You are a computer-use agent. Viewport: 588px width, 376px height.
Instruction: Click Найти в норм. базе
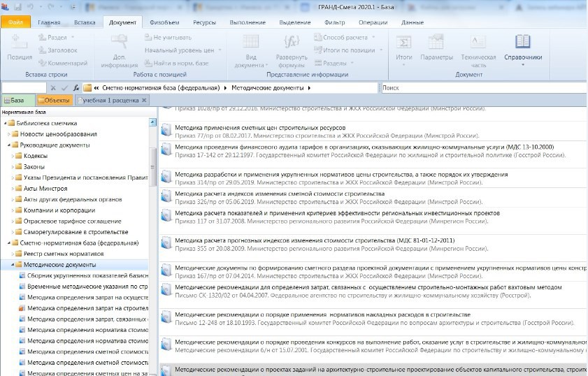(x=176, y=63)
